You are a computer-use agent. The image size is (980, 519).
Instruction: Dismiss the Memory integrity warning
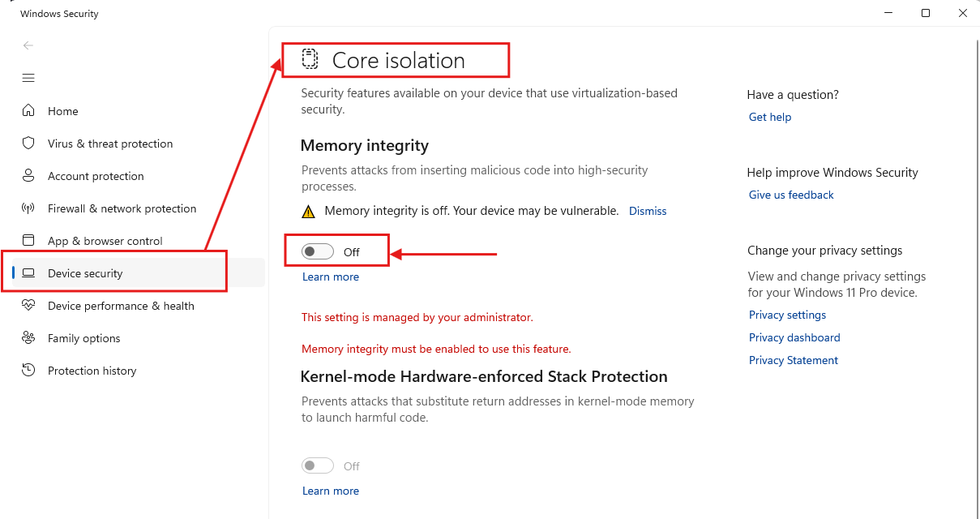pyautogui.click(x=648, y=211)
